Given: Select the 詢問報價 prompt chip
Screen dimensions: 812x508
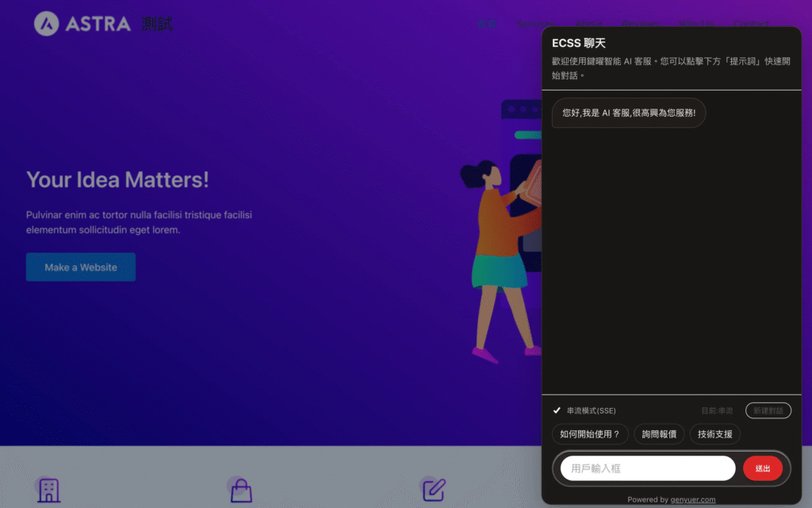Looking at the screenshot, I should [x=659, y=434].
